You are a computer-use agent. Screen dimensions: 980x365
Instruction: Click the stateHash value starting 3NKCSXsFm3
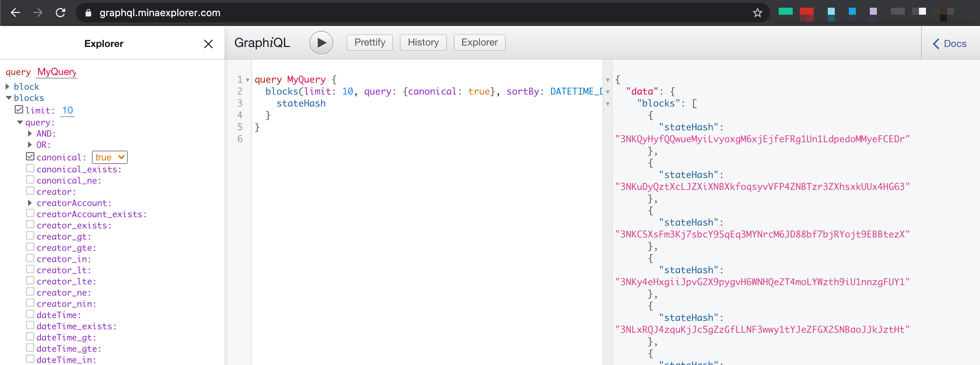[x=762, y=234]
